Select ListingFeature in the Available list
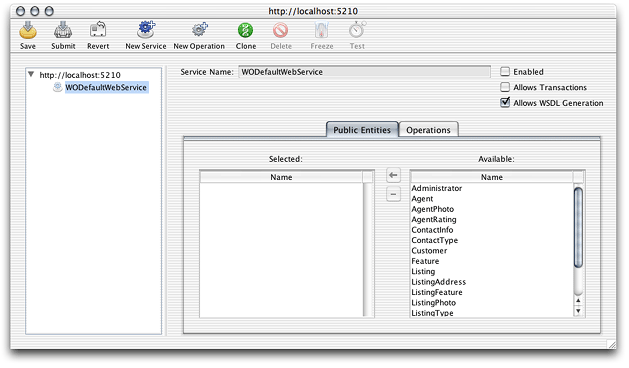Image resolution: width=629 pixels, height=368 pixels. (492, 293)
